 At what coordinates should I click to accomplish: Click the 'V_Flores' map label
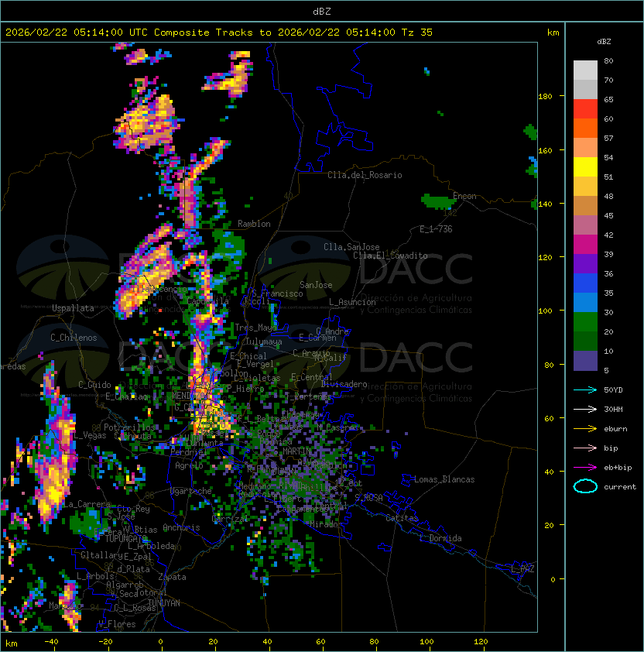(117, 624)
